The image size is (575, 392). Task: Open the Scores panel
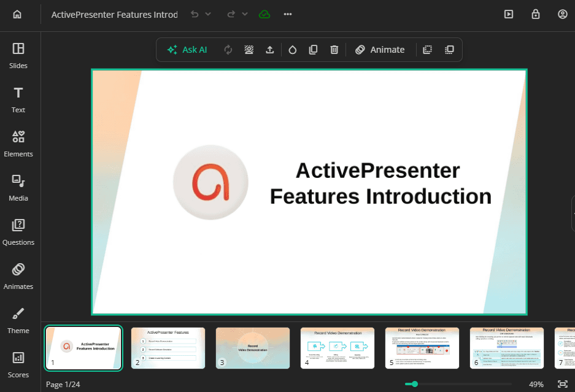pos(18,364)
